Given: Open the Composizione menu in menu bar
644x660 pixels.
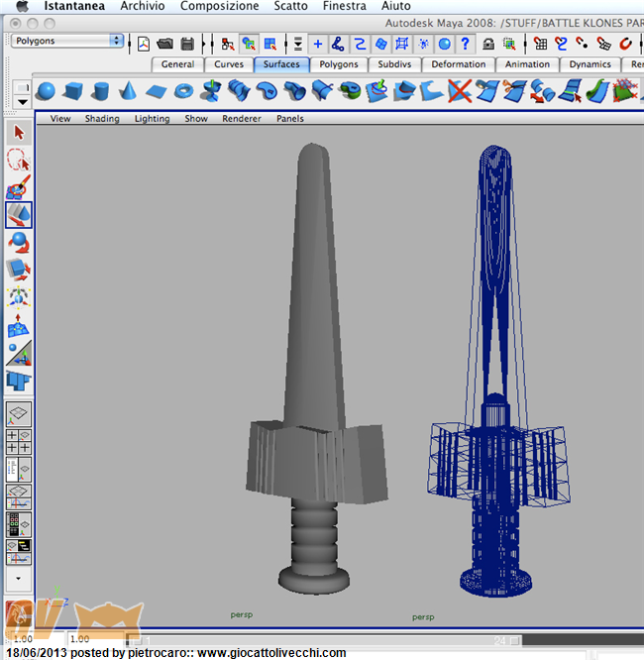Looking at the screenshot, I should pyautogui.click(x=219, y=6).
